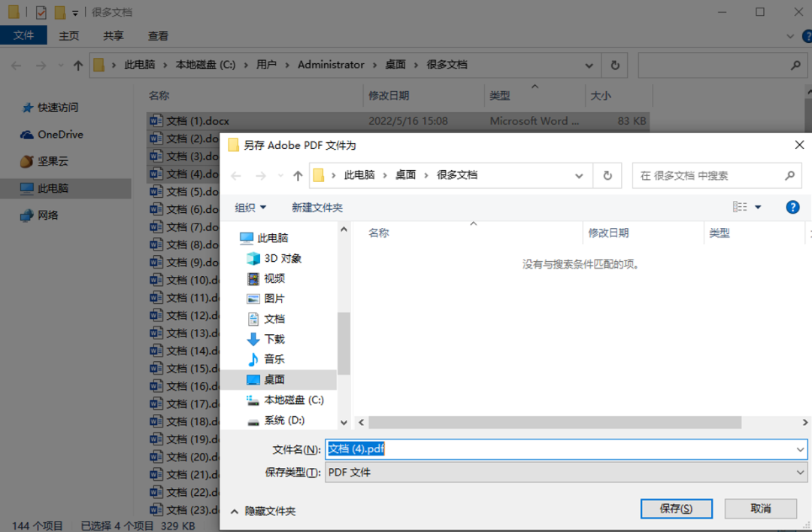This screenshot has height=532, width=812.
Task: Sort by 类型 column in Explorer window
Action: tap(500, 96)
